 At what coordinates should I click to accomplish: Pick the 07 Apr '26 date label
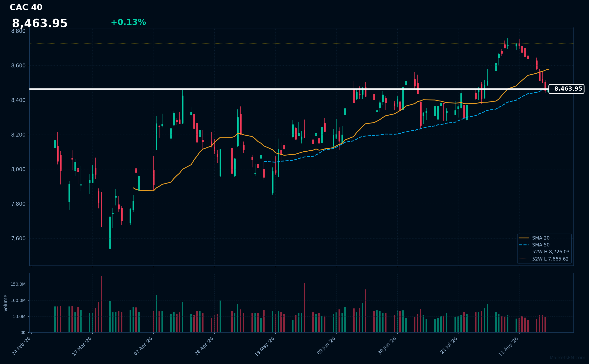click(143, 346)
